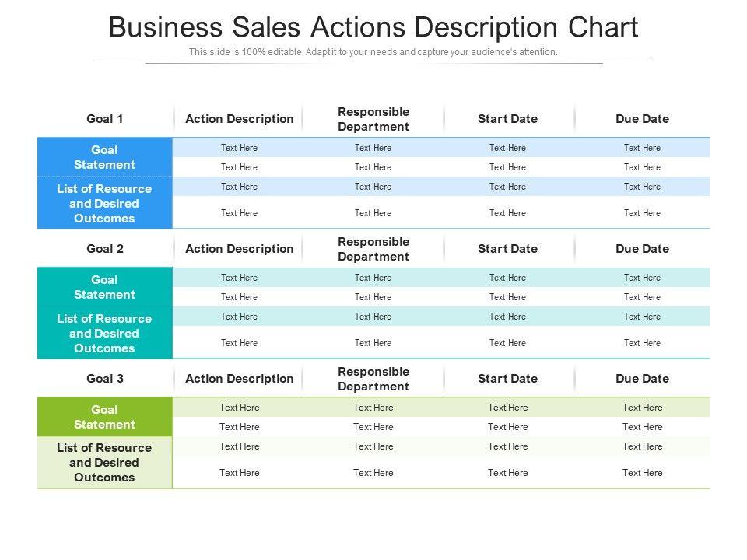Click the "Goal 2" header cell
The image size is (747, 560).
(105, 249)
